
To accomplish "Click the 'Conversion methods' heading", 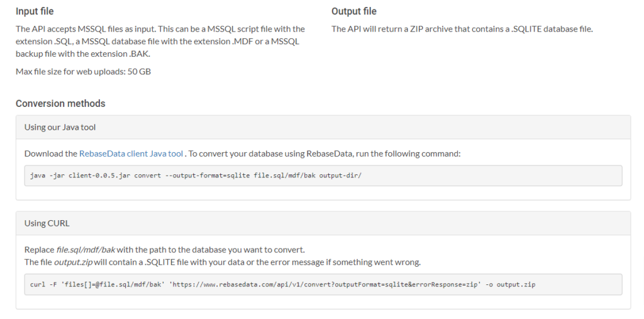I will [60, 104].
